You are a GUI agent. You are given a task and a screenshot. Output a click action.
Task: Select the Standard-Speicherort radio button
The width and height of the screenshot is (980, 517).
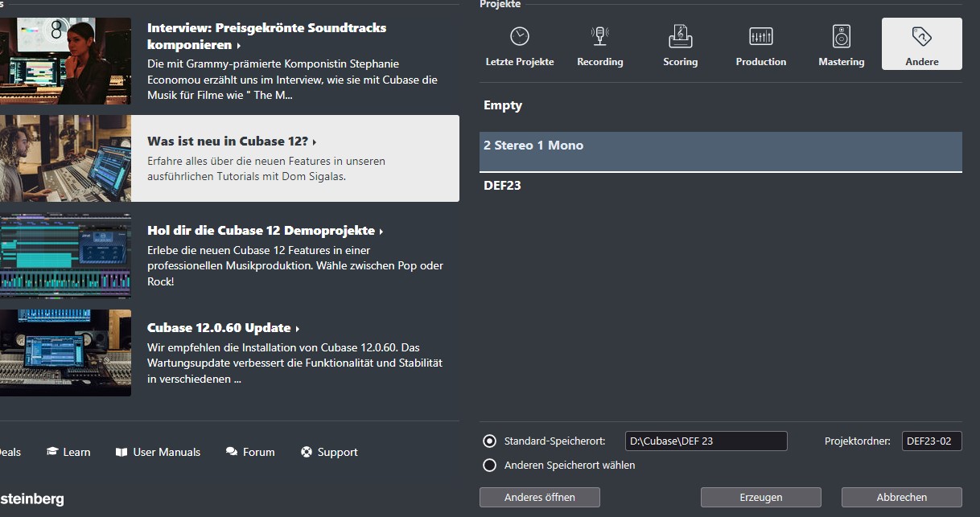click(x=489, y=441)
